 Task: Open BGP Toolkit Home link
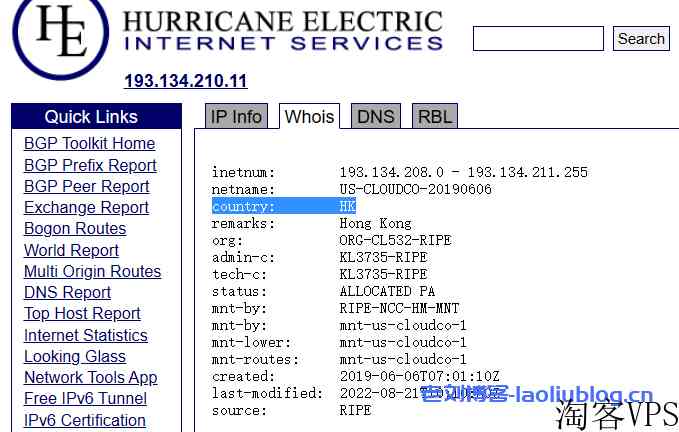click(90, 144)
